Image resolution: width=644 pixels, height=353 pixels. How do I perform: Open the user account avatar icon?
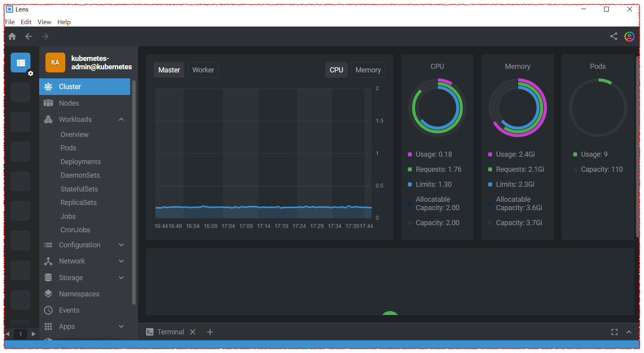click(629, 36)
